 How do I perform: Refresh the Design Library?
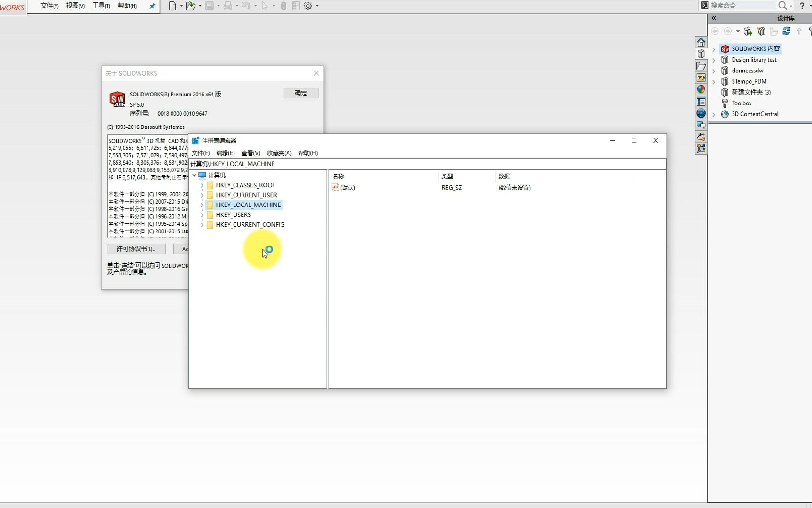(x=787, y=32)
